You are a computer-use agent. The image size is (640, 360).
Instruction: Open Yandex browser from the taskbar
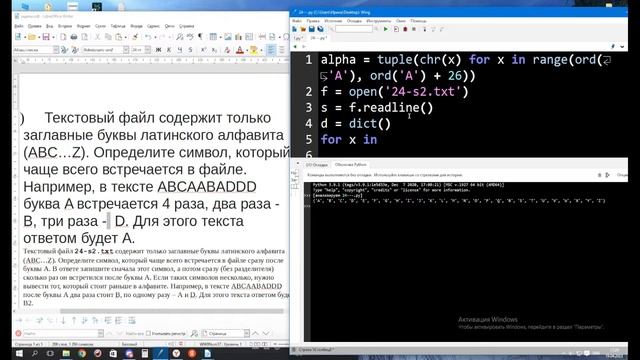pyautogui.click(x=176, y=353)
